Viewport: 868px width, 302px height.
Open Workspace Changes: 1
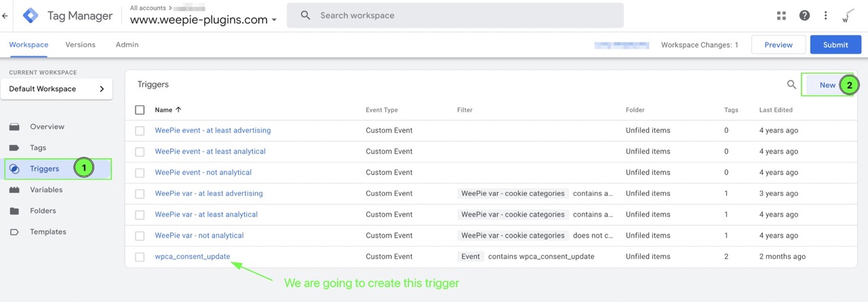(x=700, y=45)
